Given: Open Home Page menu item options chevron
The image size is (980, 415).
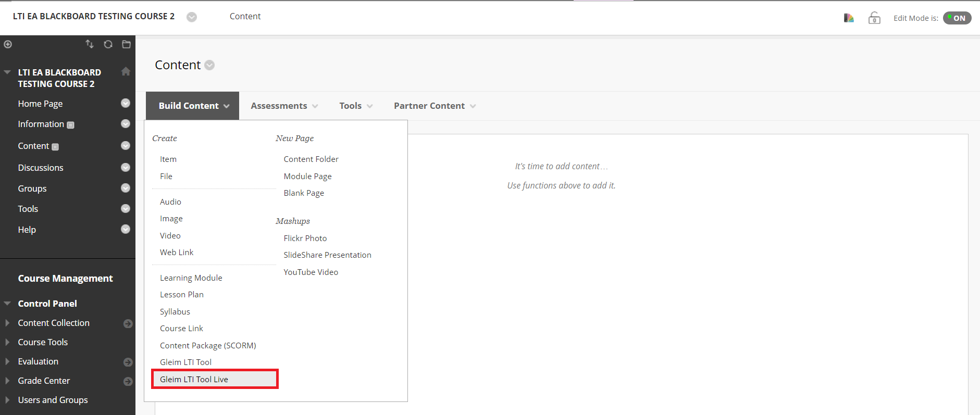Looking at the screenshot, I should point(126,103).
